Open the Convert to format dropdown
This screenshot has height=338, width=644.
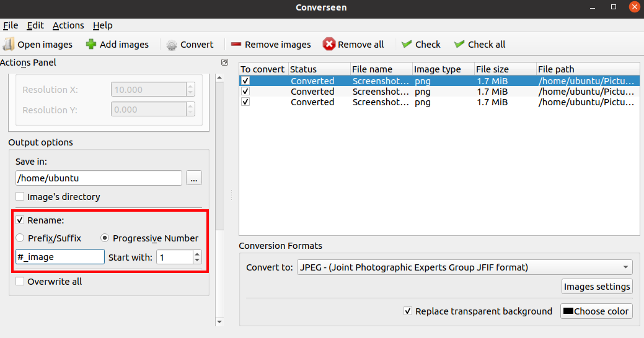pyautogui.click(x=464, y=267)
